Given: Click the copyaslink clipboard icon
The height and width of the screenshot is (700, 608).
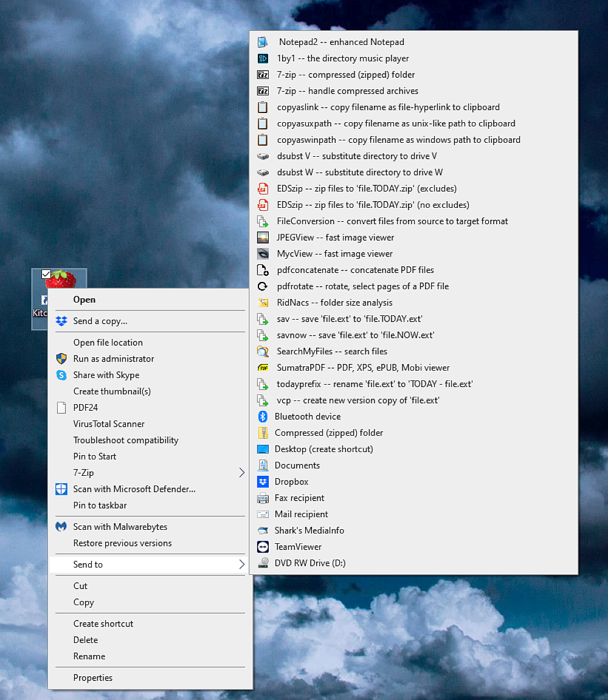Looking at the screenshot, I should point(263,107).
